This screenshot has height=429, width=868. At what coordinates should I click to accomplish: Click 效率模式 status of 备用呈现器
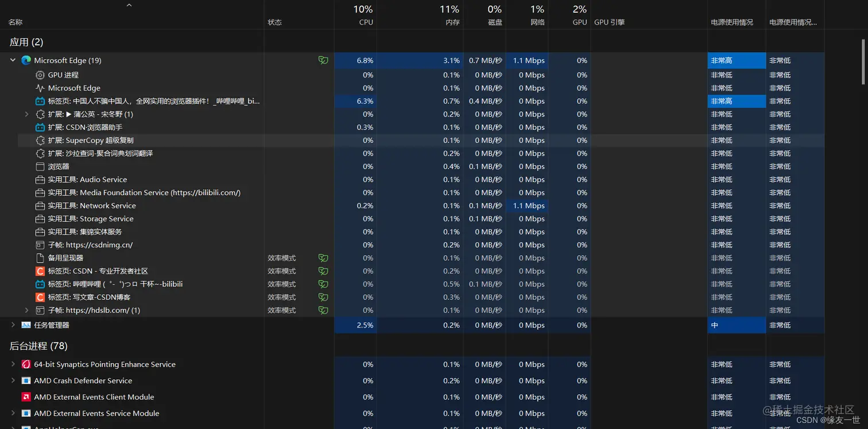click(x=282, y=258)
